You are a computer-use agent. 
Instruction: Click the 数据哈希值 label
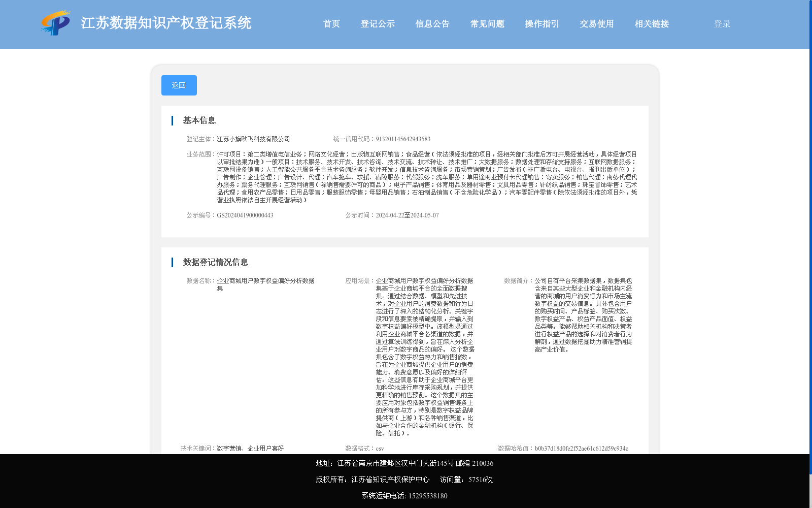(x=516, y=449)
